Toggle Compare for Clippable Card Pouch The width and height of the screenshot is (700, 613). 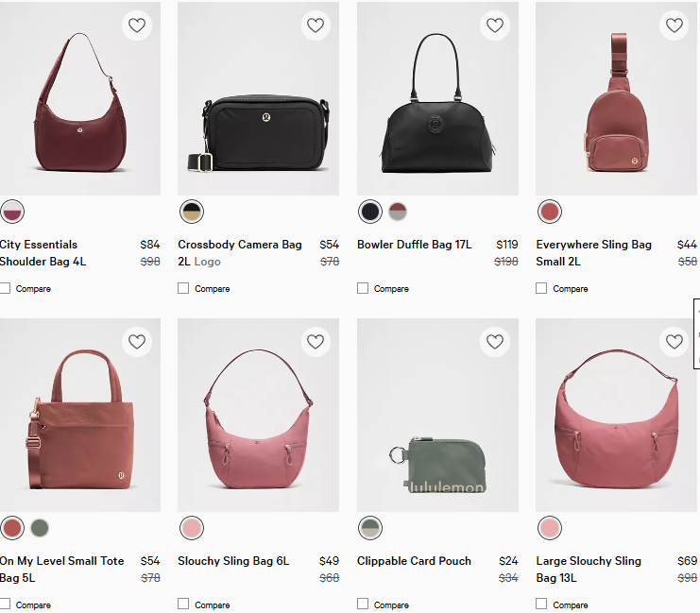tap(363, 604)
